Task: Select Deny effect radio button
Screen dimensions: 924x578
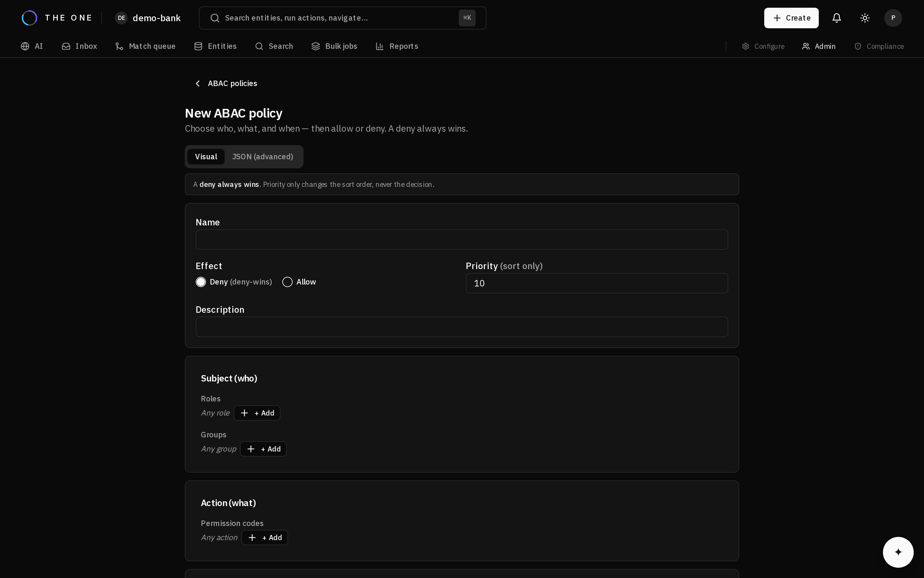Action: (x=201, y=282)
